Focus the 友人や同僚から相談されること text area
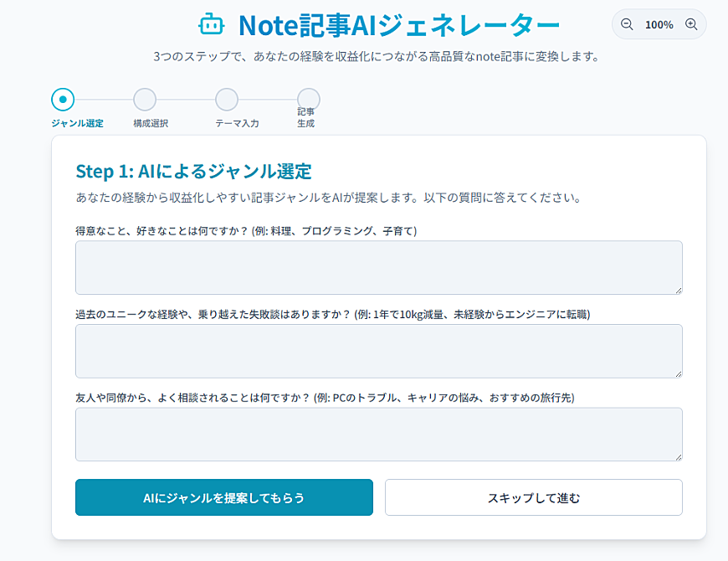This screenshot has height=561, width=728. [x=379, y=435]
